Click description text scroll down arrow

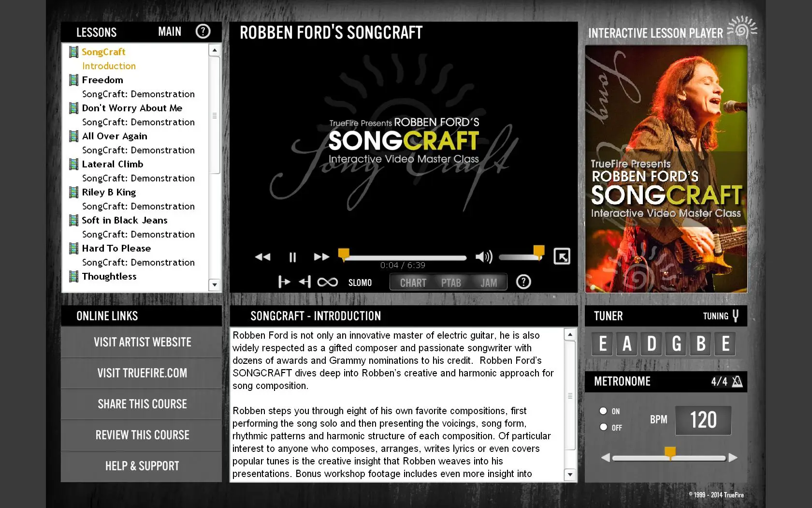pyautogui.click(x=570, y=475)
